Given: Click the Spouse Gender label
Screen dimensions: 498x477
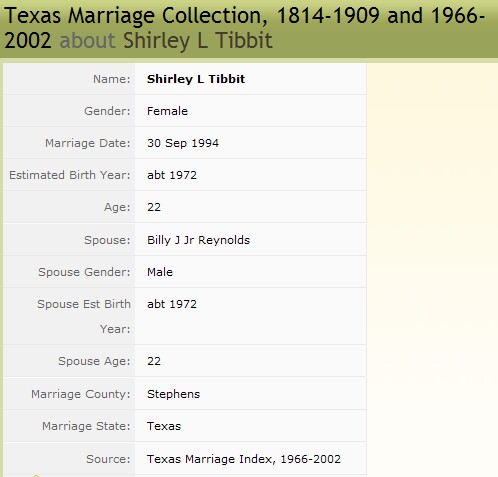Looking at the screenshot, I should 84,272.
